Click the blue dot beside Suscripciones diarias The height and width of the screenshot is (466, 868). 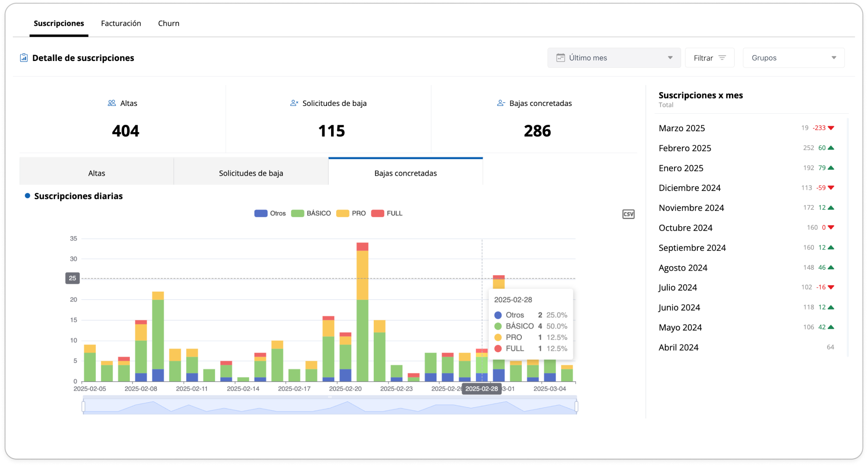[x=28, y=196]
